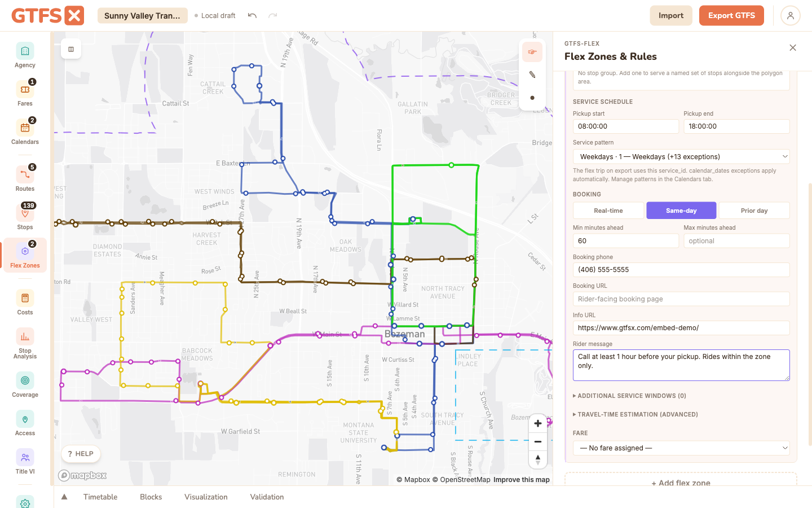Image resolution: width=812 pixels, height=508 pixels.
Task: Click Add flex zone button
Action: [x=681, y=483]
